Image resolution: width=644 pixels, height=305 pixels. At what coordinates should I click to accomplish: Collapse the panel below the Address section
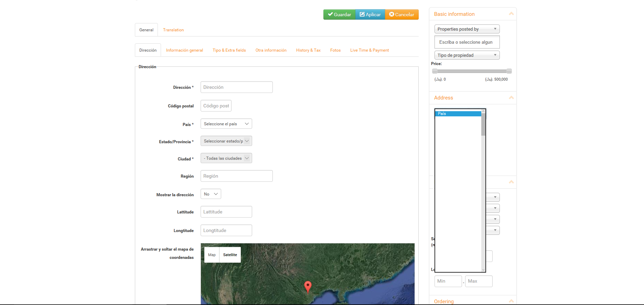(x=511, y=182)
